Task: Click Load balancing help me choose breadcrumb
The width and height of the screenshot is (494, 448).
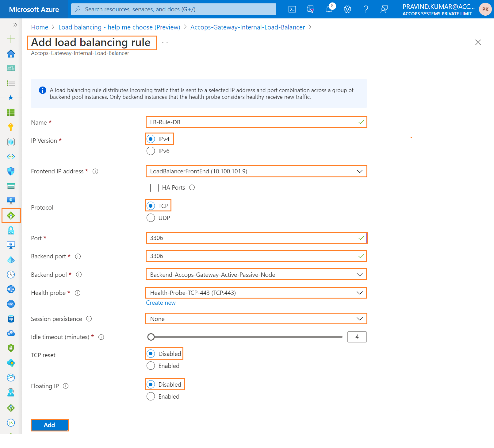Action: coord(119,27)
